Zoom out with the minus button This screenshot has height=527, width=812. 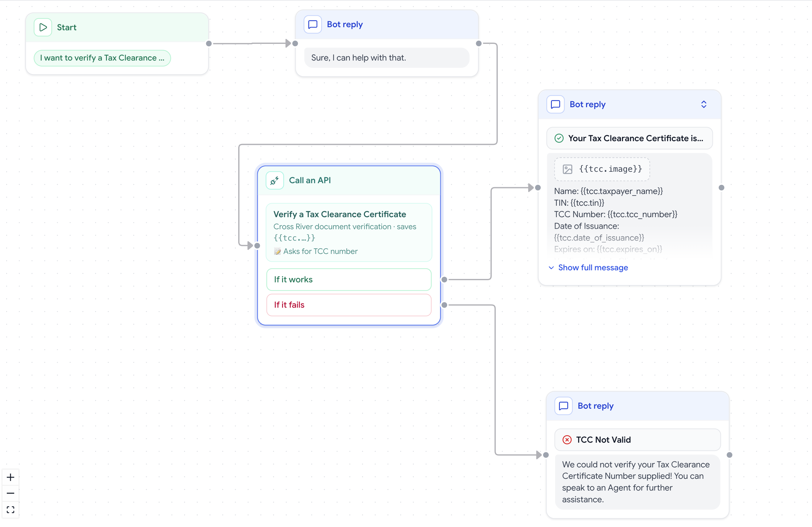tap(11, 493)
